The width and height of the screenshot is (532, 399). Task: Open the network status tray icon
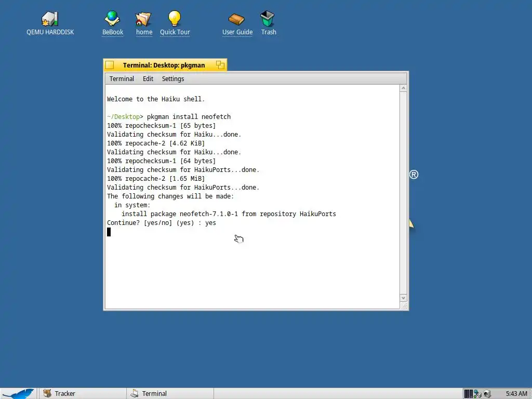[x=477, y=394]
